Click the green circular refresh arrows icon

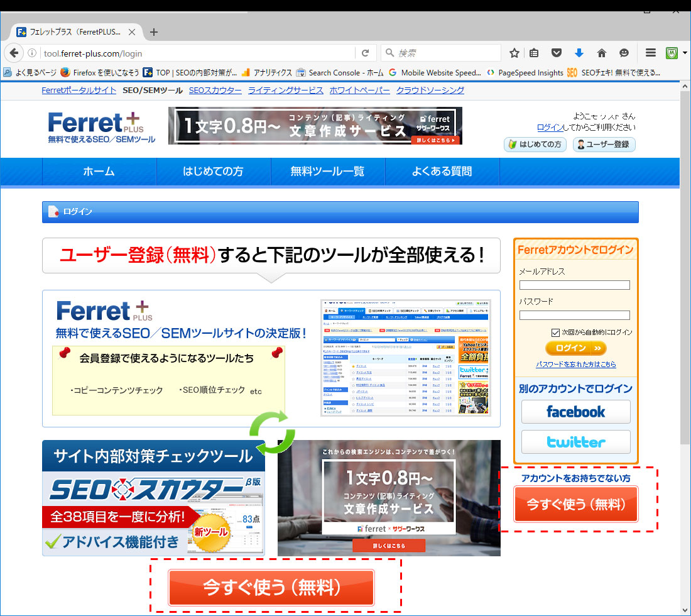point(272,432)
